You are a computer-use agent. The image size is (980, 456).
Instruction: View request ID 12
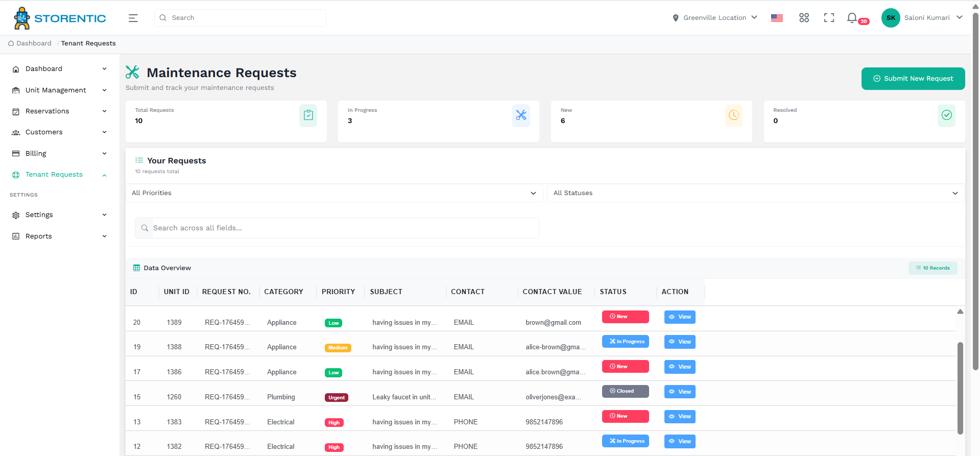click(x=680, y=442)
